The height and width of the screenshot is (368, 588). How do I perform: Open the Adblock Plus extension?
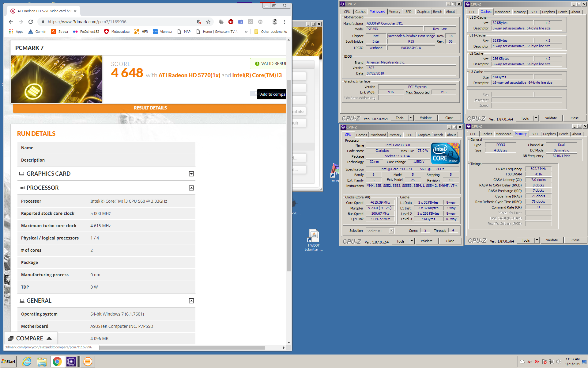(x=231, y=22)
